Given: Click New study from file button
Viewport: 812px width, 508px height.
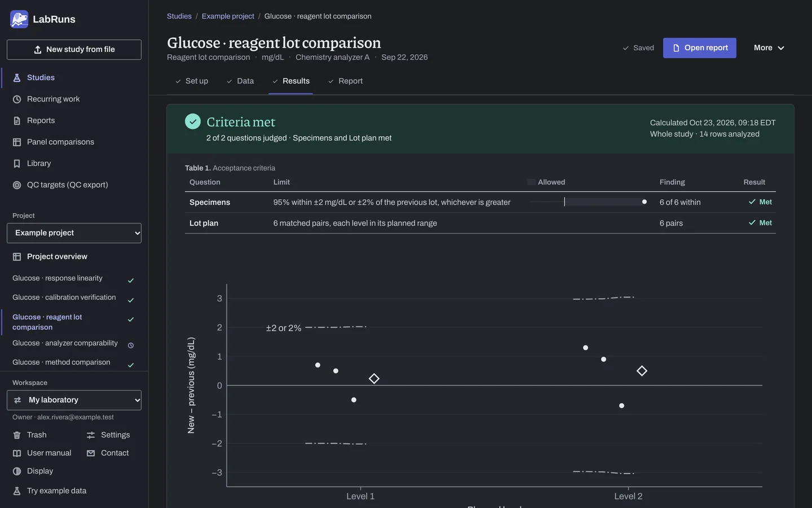Looking at the screenshot, I should click(x=74, y=50).
